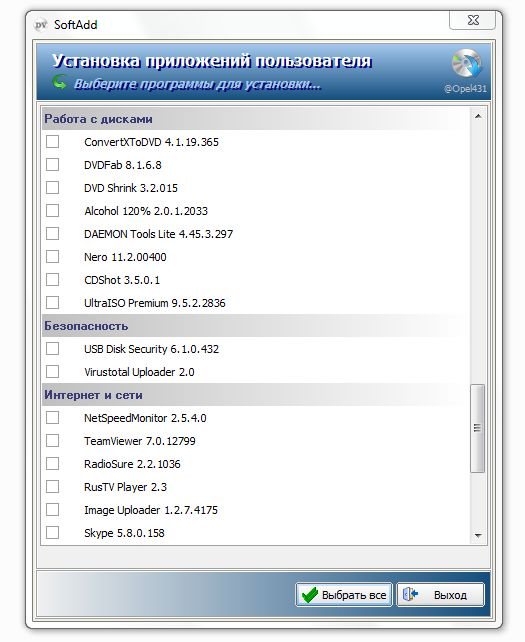Close the SoftAdd window
The image size is (525, 642).
coord(473,20)
